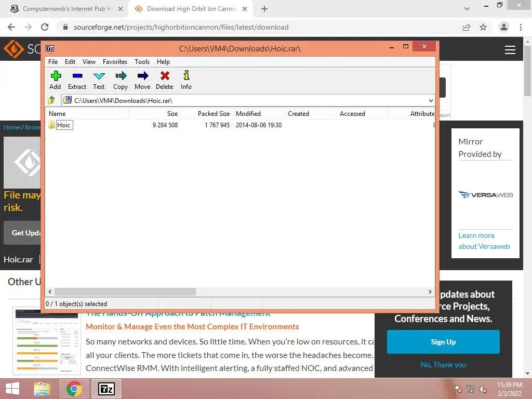Screen dimensions: 532x399
Task: Open the Windows Start button
Action: 12,389
